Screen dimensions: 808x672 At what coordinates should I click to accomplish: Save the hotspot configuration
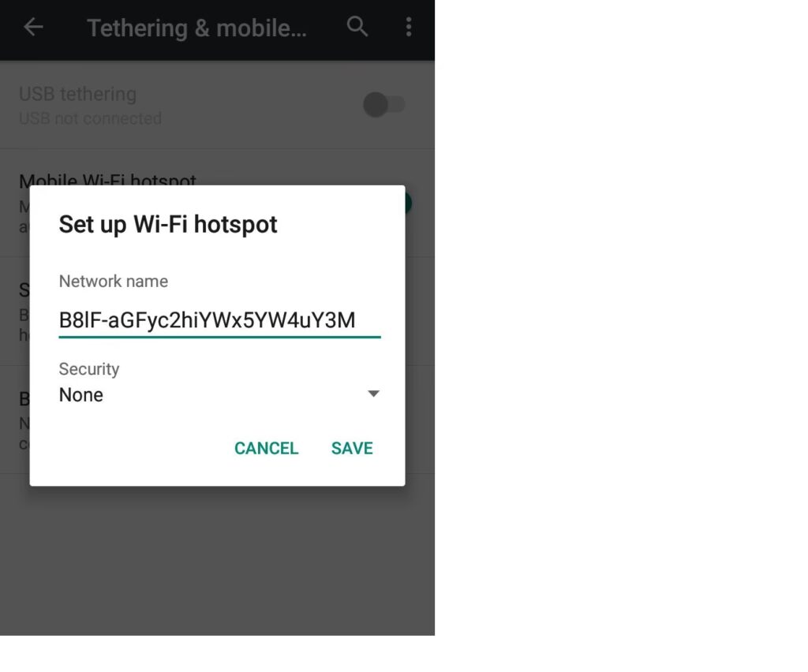click(352, 448)
